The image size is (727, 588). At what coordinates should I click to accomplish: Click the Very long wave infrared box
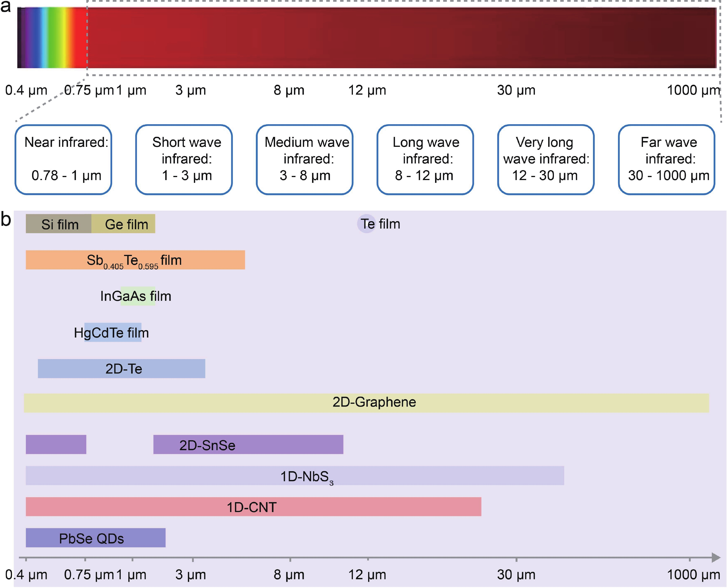click(546, 160)
